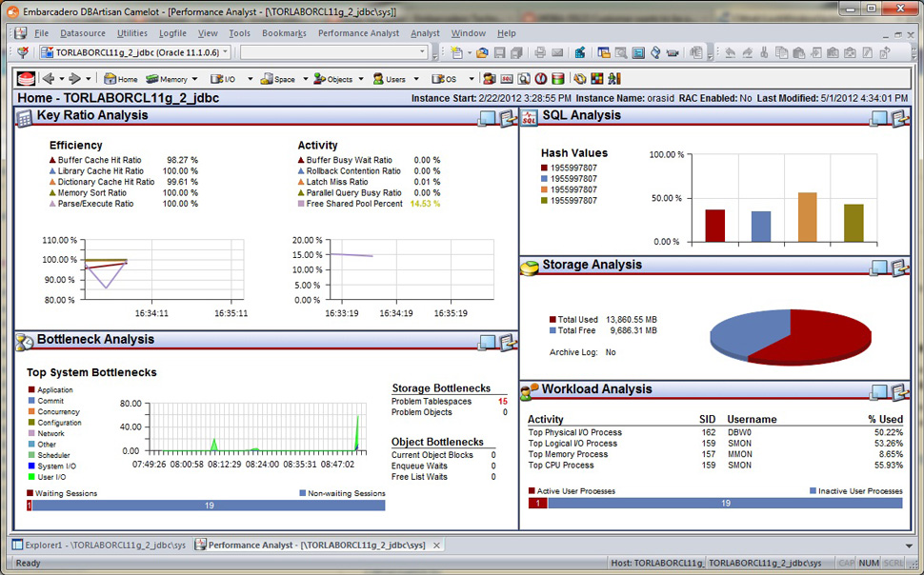924x575 pixels.
Task: Close the Performance Analyst tab
Action: coord(436,545)
